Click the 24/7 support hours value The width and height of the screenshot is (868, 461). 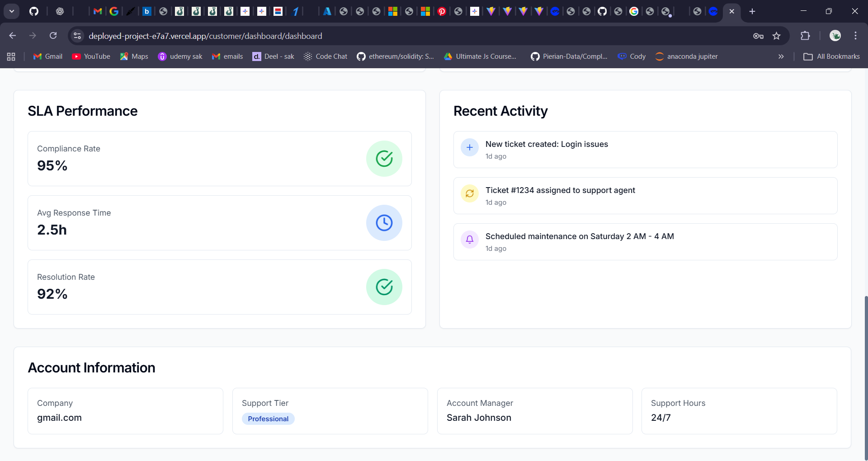pyautogui.click(x=660, y=418)
